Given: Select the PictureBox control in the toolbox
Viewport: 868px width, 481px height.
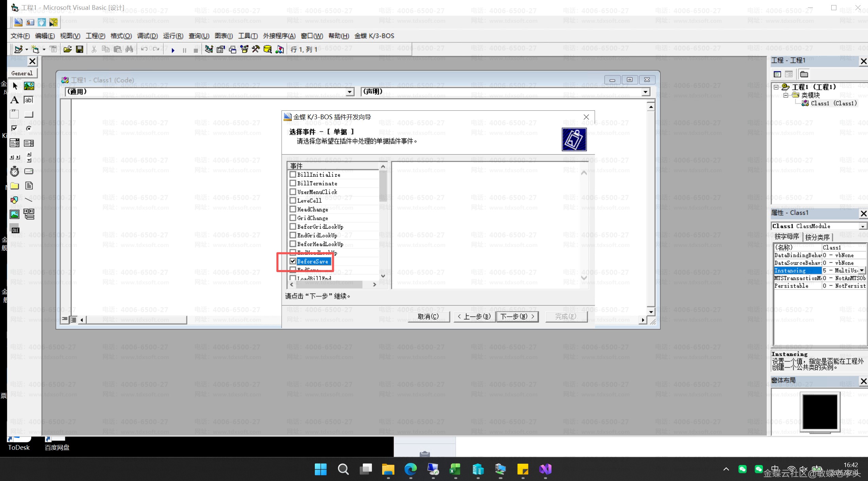Looking at the screenshot, I should pos(29,86).
